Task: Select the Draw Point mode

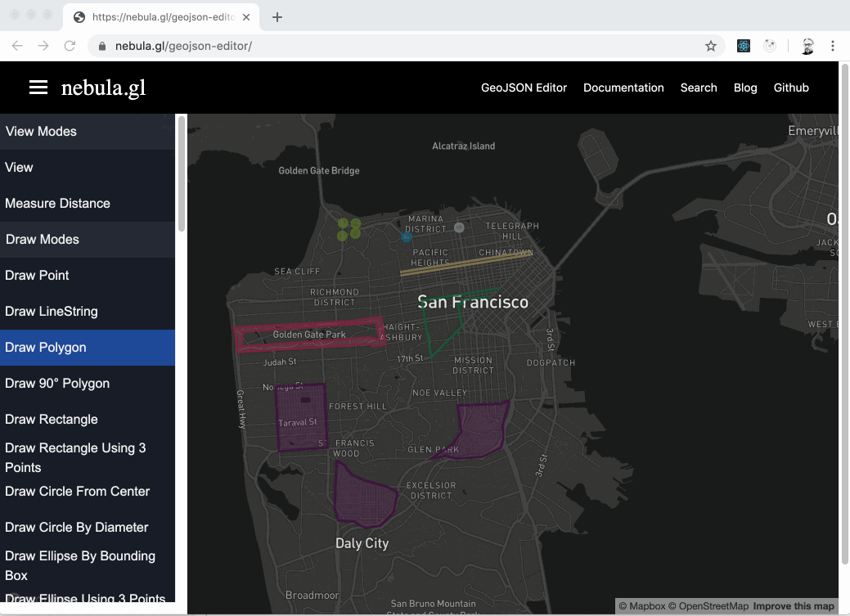Action: point(88,276)
